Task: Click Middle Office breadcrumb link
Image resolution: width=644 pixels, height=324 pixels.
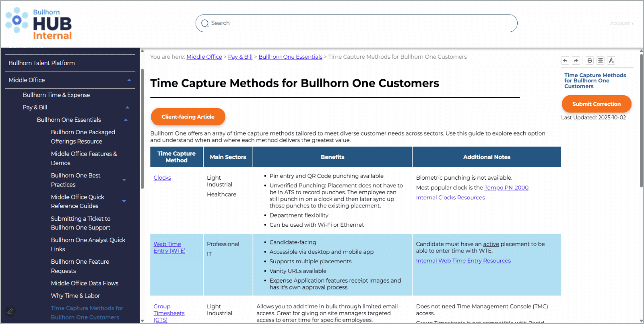Action: pos(204,57)
